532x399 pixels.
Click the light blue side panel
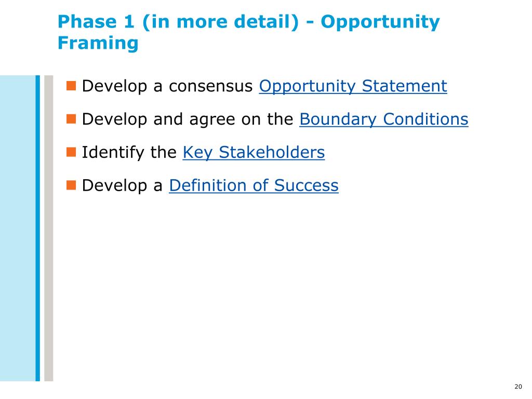[x=18, y=228]
